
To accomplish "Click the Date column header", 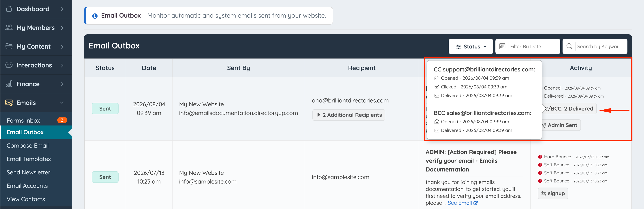I will click(x=149, y=68).
